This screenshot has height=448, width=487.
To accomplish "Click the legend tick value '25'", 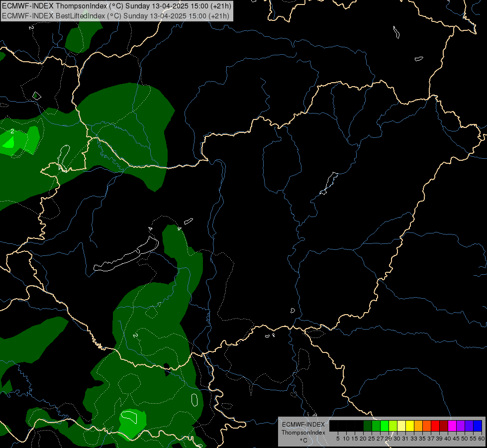I will tap(372, 439).
